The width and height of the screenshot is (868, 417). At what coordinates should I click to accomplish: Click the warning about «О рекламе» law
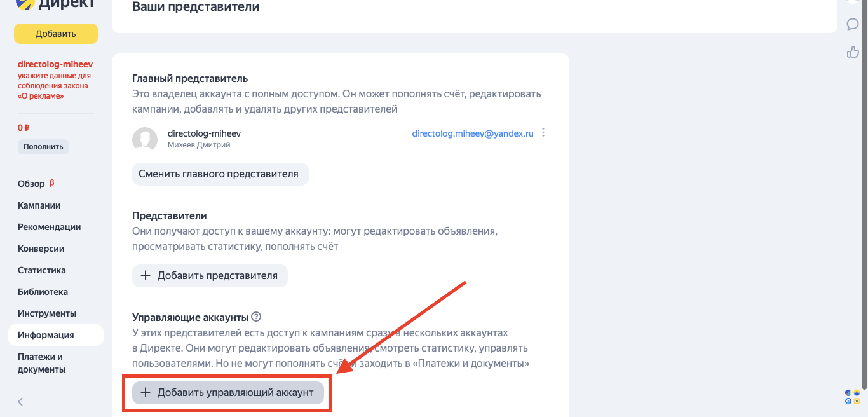tap(53, 86)
